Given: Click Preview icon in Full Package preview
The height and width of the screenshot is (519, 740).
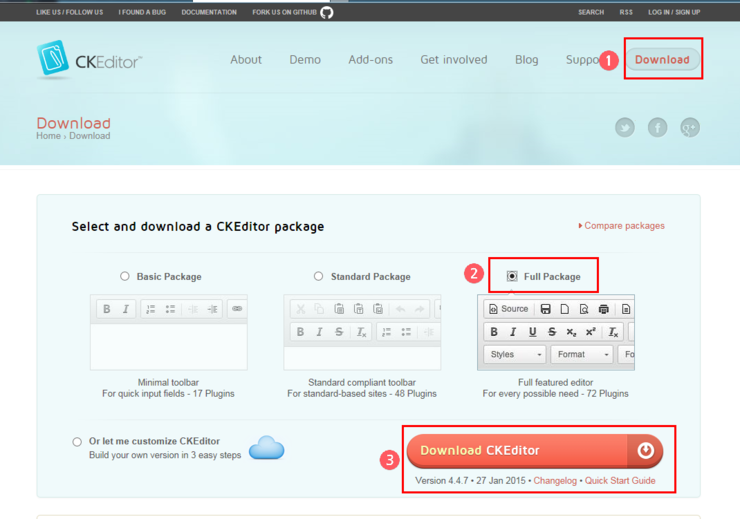Looking at the screenshot, I should coord(584,309).
